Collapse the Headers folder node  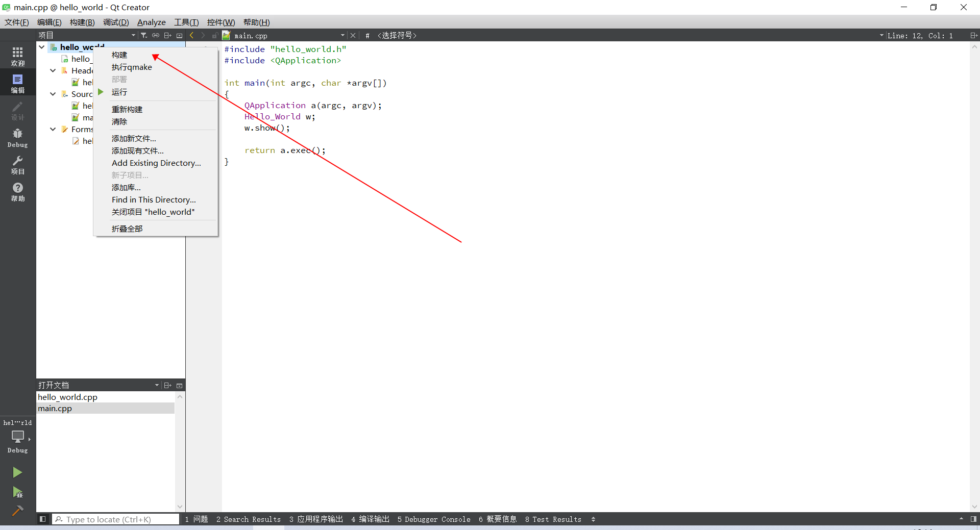point(53,70)
